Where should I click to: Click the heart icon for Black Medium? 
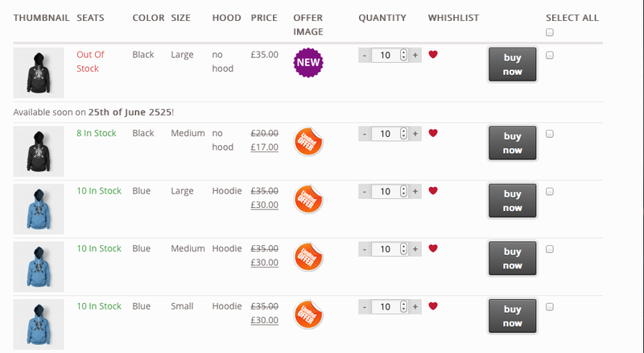click(x=433, y=133)
